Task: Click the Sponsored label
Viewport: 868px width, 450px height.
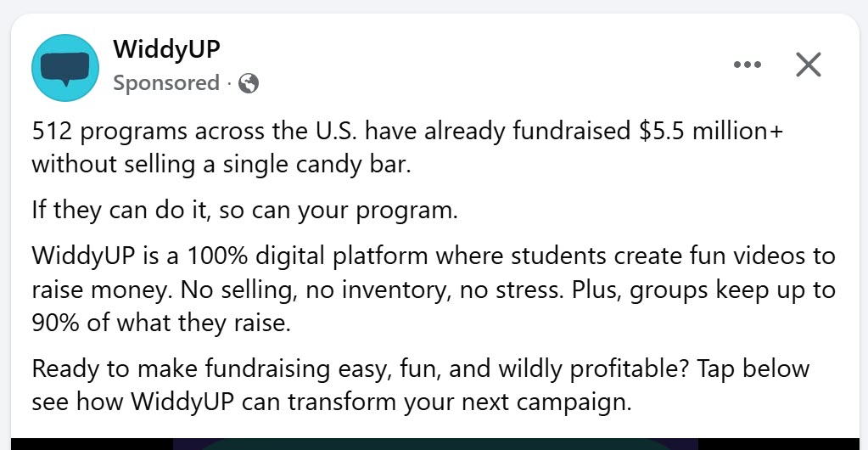Action: click(166, 83)
